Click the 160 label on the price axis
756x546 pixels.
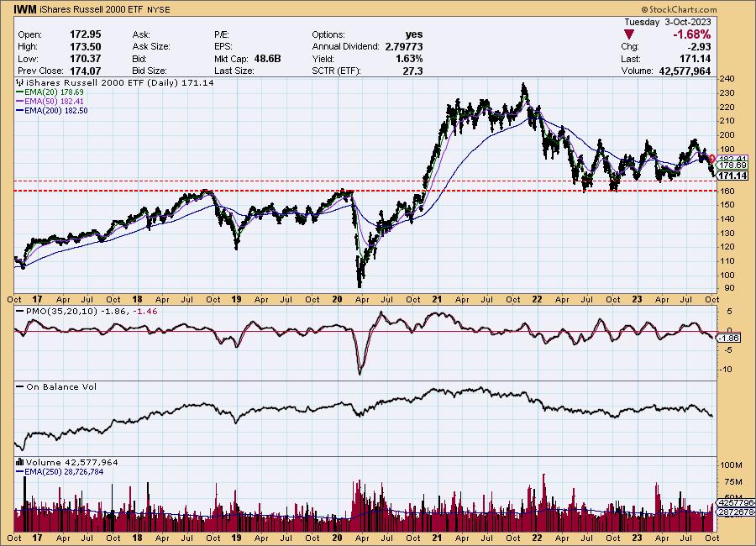tap(727, 191)
